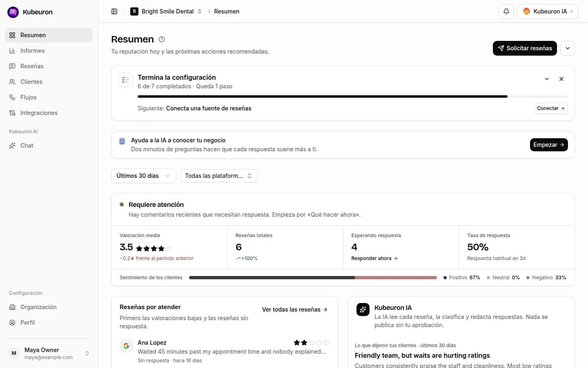Viewport: 588px width, 368px height.
Task: Open the notifications bell
Action: coord(506,11)
